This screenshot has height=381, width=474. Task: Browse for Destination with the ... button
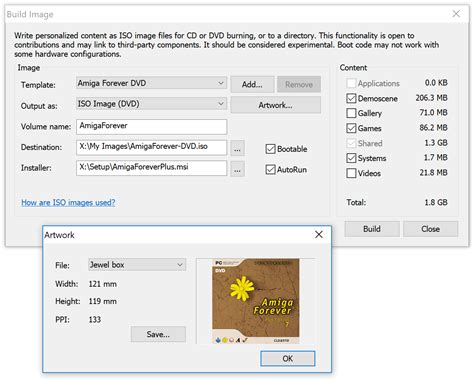coord(237,148)
